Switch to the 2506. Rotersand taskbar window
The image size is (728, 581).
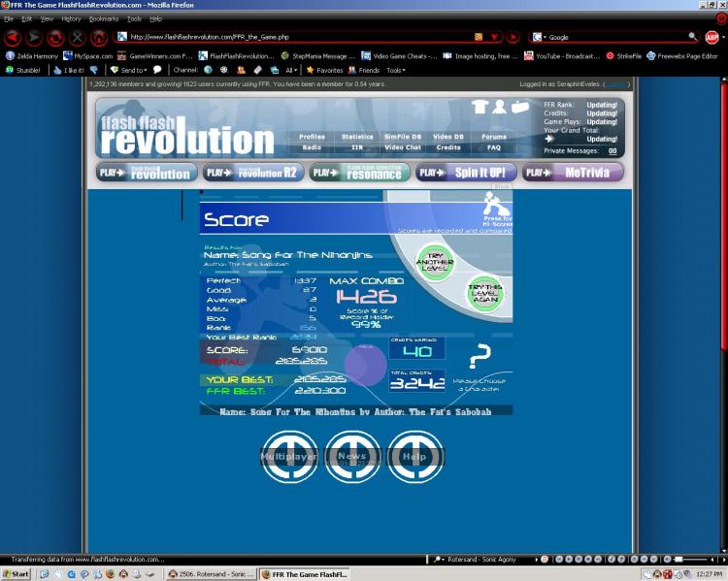pyautogui.click(x=212, y=574)
